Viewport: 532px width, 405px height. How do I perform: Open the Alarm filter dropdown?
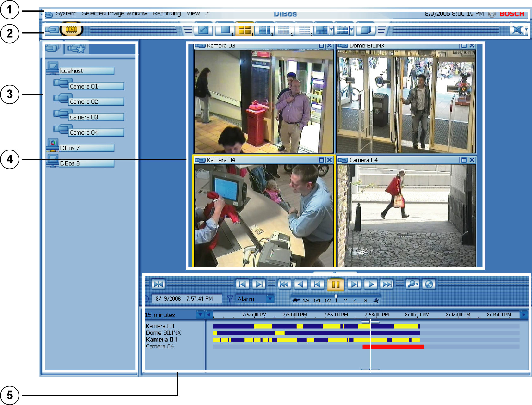(270, 299)
